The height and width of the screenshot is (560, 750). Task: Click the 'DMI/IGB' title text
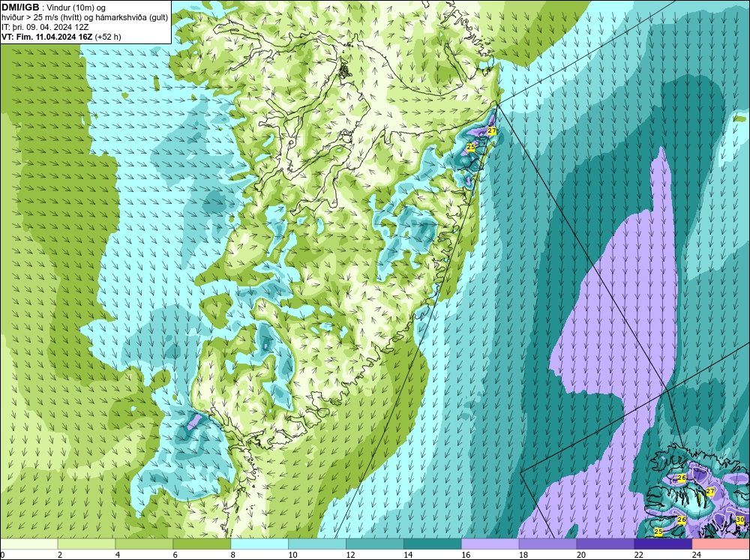pyautogui.click(x=20, y=7)
